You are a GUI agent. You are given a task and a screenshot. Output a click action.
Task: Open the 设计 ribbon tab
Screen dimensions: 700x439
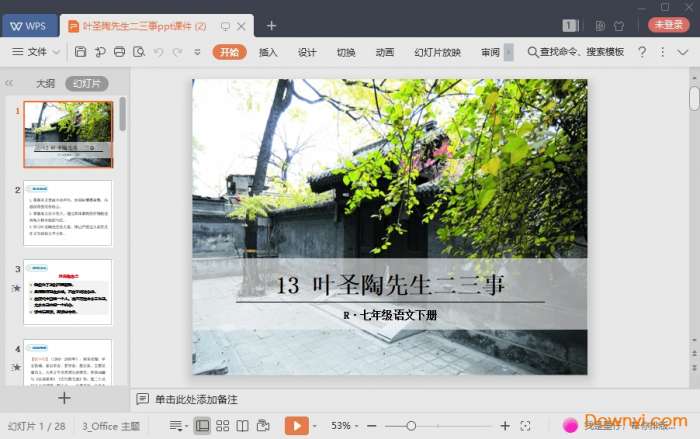[x=307, y=52]
